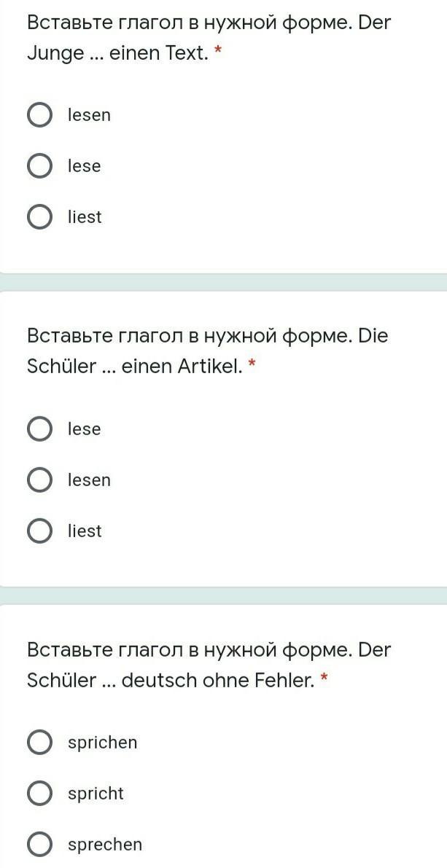Click the question text 'Die Schüler ... einen Artikel.'

[x=135, y=367]
